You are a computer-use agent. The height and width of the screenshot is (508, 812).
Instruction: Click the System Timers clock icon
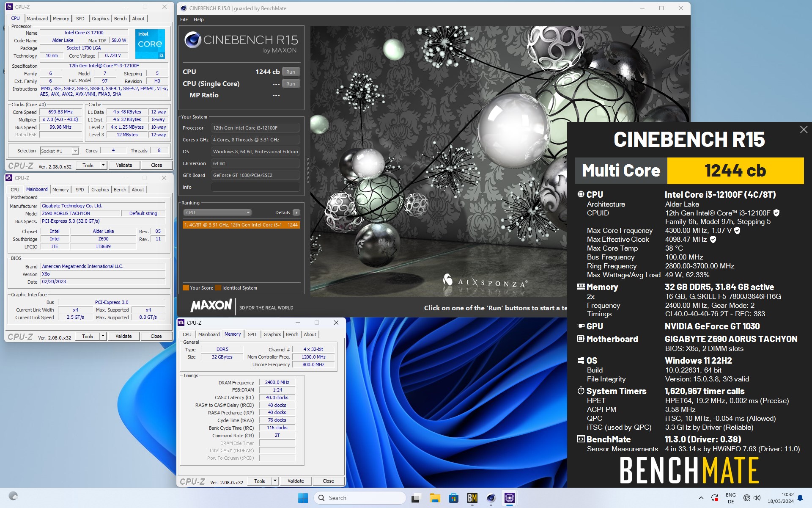click(581, 391)
